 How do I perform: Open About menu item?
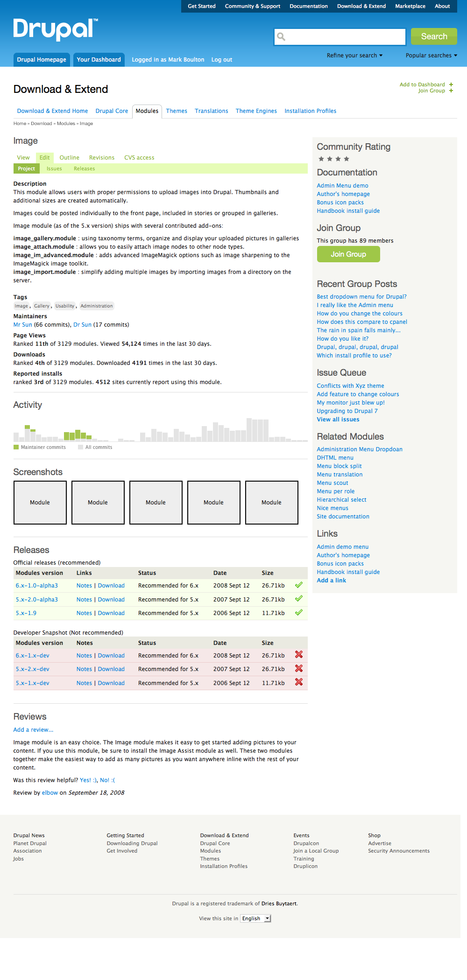442,6
